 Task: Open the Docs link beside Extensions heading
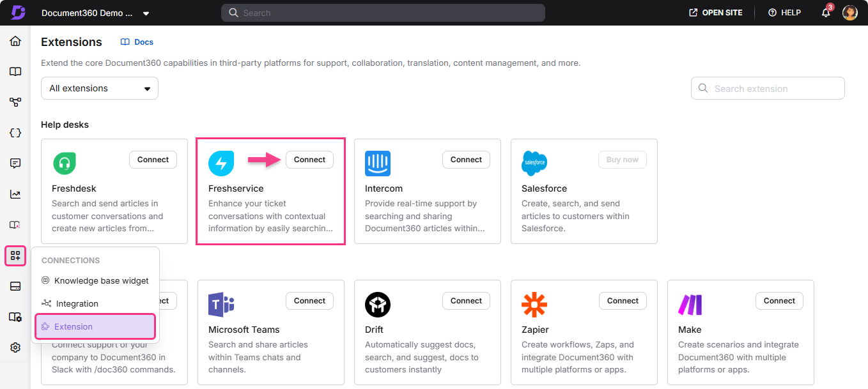(x=136, y=42)
